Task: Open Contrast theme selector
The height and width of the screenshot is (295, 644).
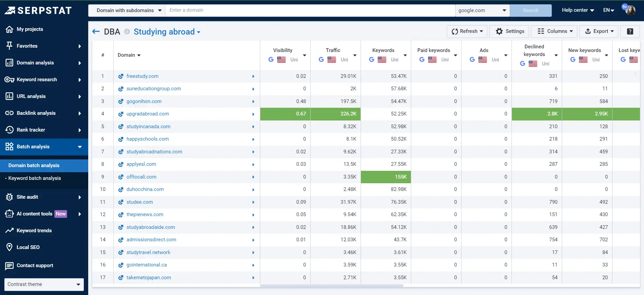Action: (44, 284)
